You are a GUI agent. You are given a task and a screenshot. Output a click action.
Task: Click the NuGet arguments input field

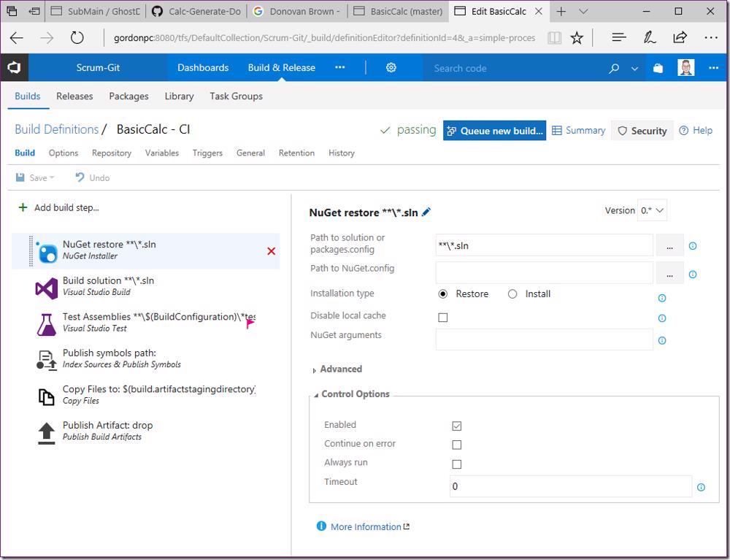point(544,340)
